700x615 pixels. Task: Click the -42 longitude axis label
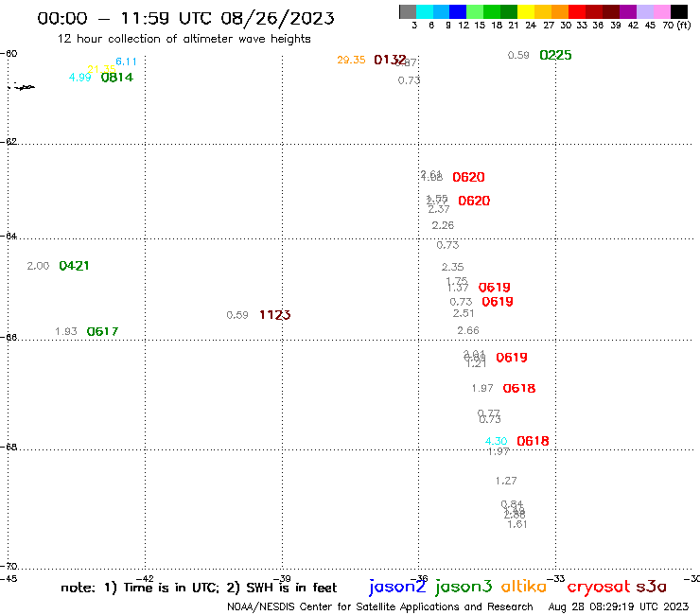click(145, 579)
